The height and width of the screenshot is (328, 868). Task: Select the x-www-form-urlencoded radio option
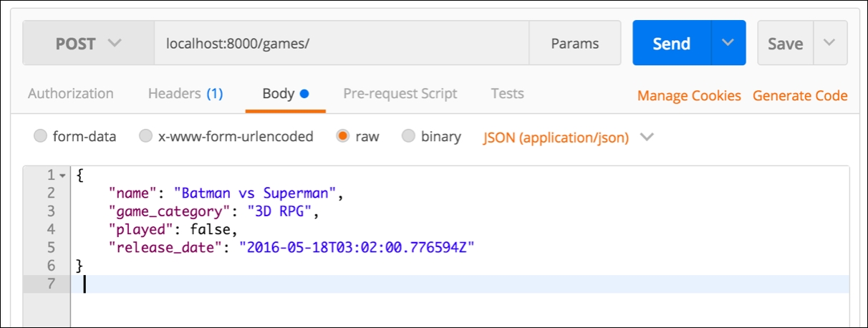point(146,136)
